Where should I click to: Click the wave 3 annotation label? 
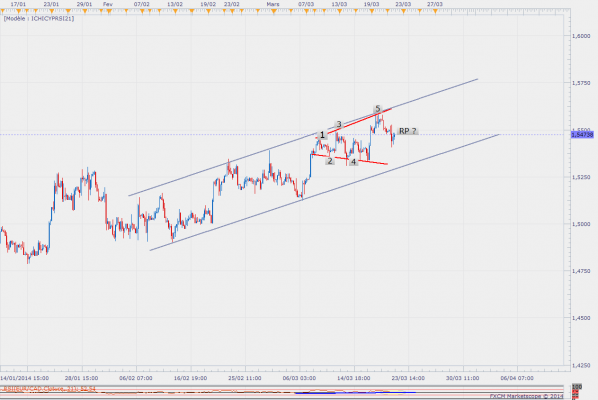tap(339, 124)
